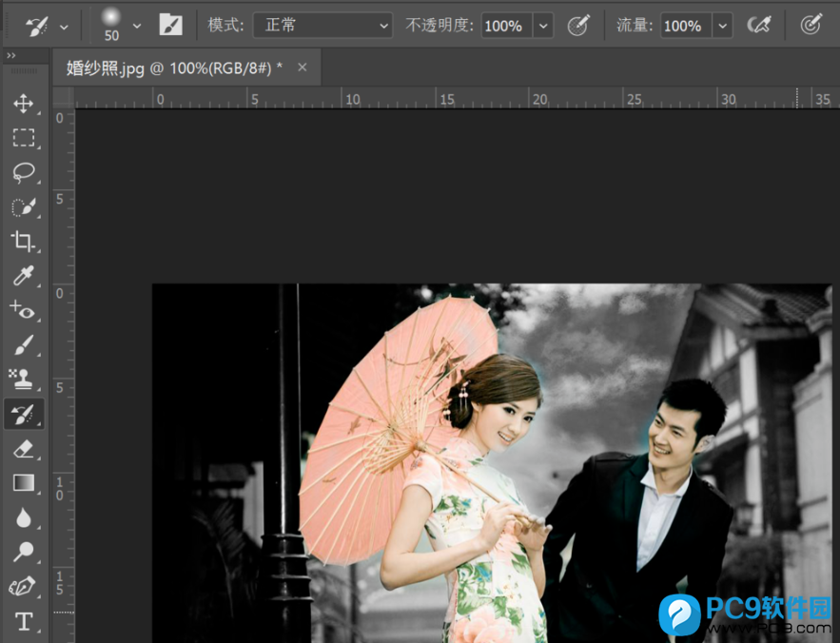Open the 流量 flow slider arrow
The width and height of the screenshot is (840, 643).
point(723,25)
